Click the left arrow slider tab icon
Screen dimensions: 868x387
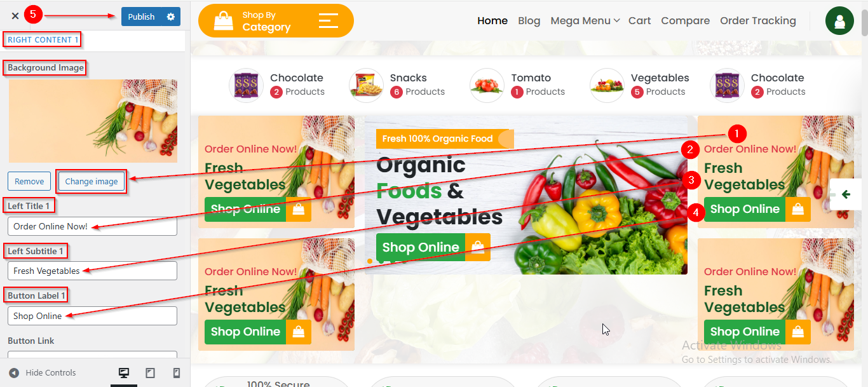(846, 194)
